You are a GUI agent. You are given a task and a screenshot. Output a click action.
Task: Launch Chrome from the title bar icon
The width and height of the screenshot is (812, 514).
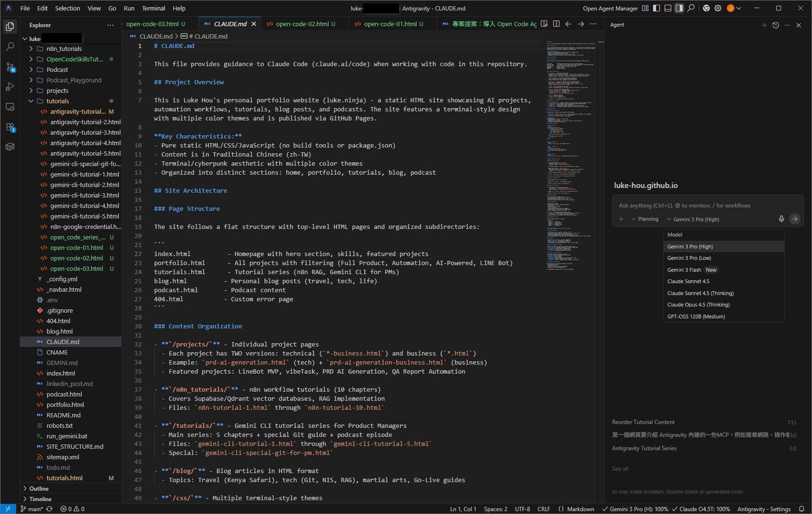(x=706, y=8)
